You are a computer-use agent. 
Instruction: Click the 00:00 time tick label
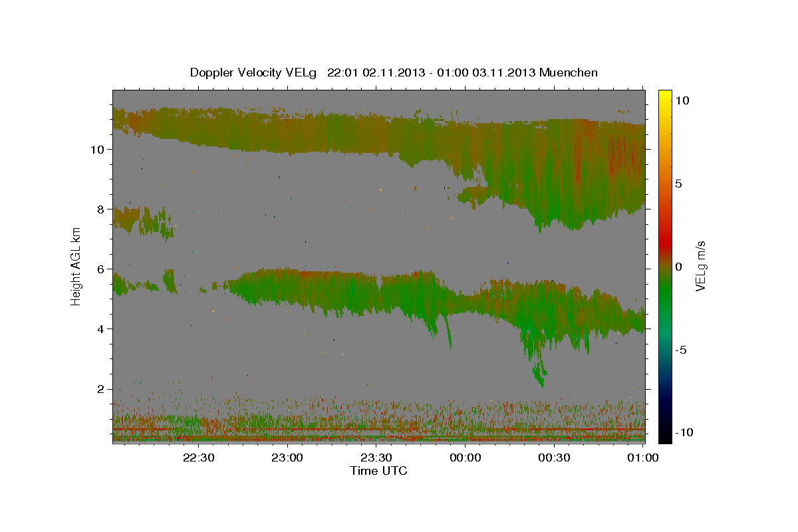coord(465,458)
